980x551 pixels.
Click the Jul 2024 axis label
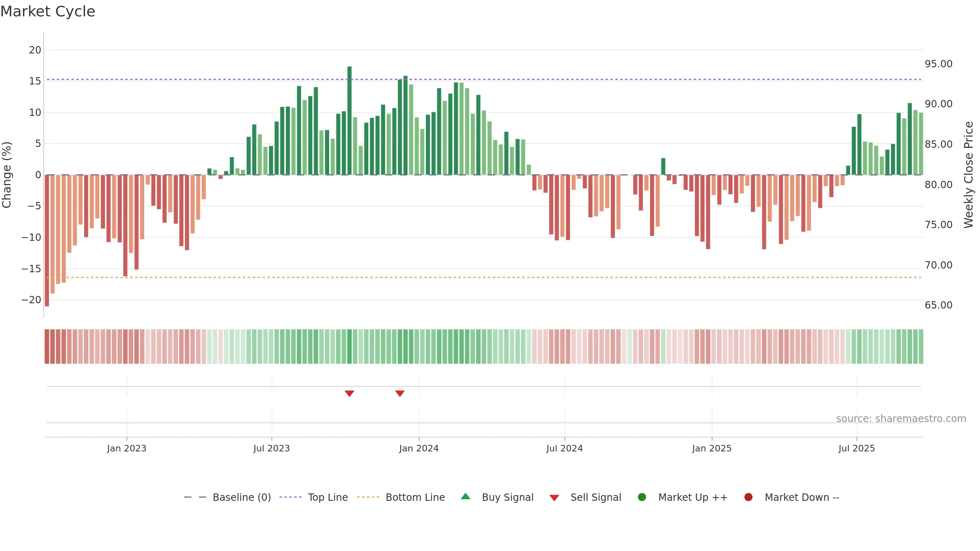[565, 448]
